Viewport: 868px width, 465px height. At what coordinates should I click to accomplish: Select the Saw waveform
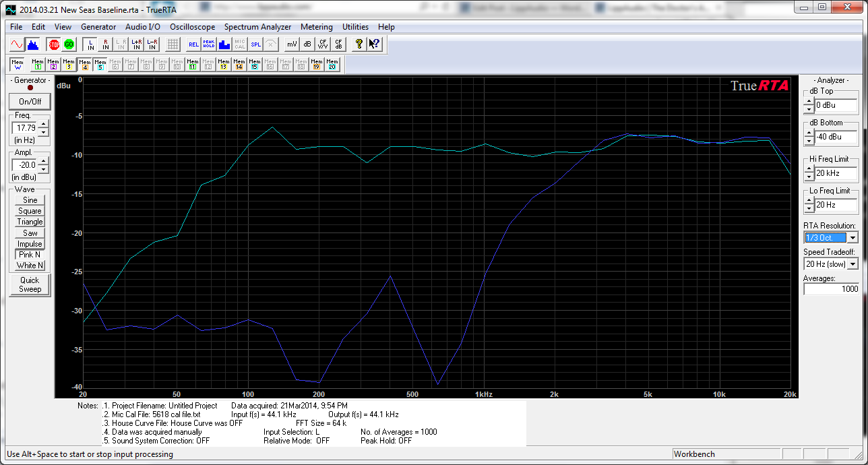click(30, 233)
